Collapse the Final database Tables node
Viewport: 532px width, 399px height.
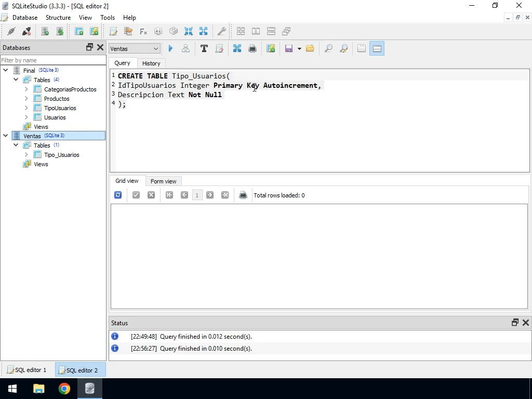[x=16, y=79]
